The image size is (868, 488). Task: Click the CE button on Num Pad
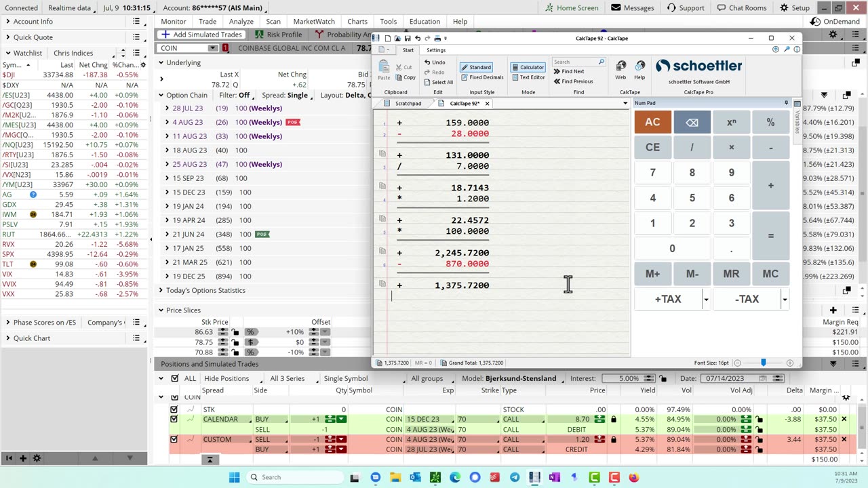coord(652,147)
